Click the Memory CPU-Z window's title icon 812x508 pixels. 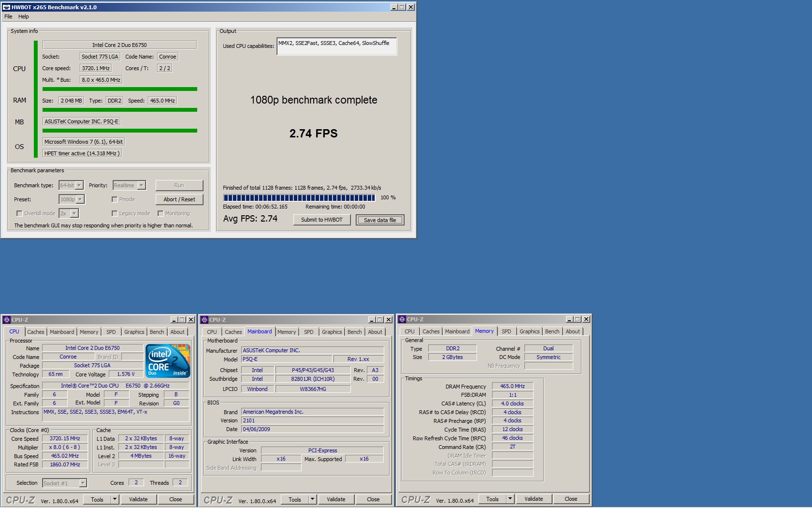(402, 319)
